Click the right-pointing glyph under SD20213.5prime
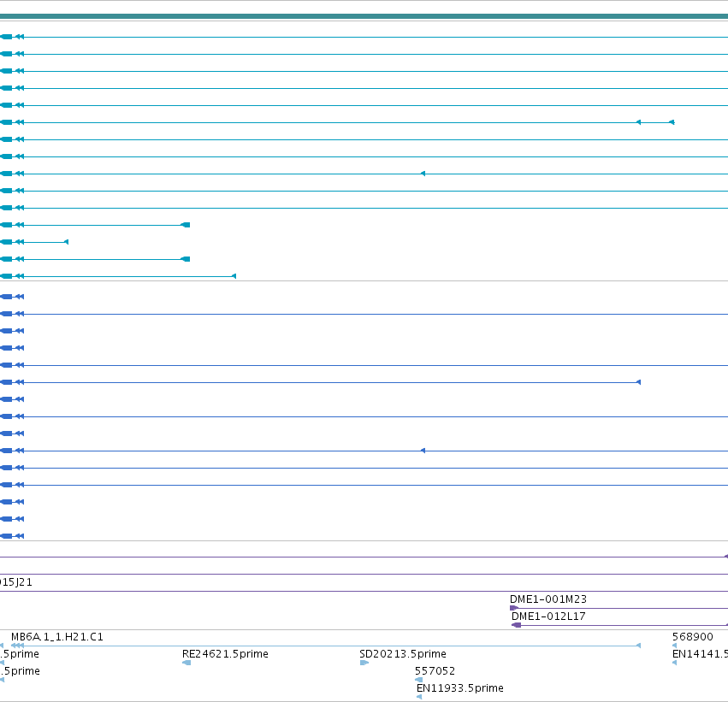 364,663
